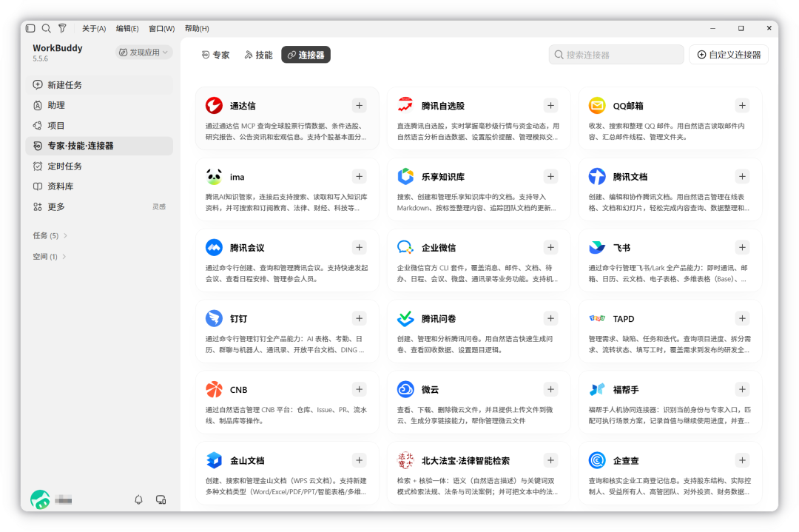
Task: Click the ima panda logo icon
Action: (214, 176)
